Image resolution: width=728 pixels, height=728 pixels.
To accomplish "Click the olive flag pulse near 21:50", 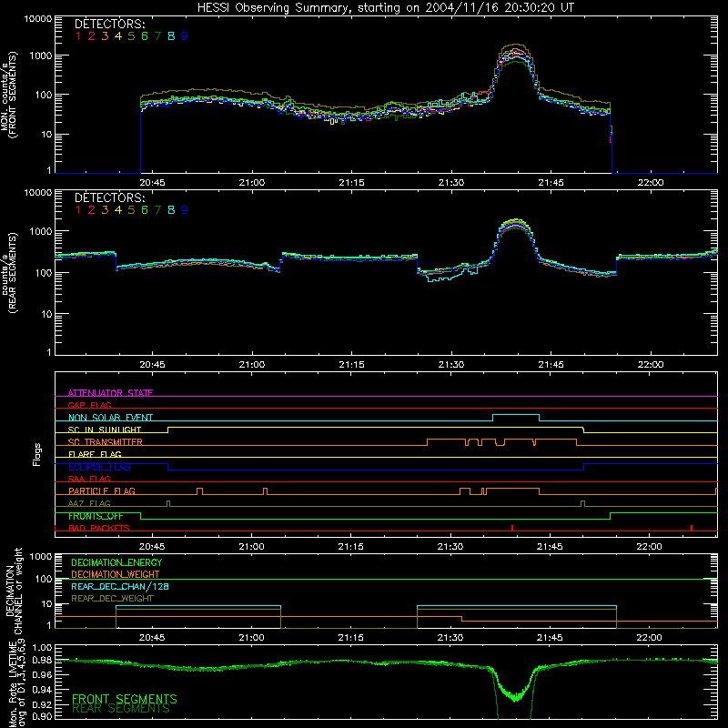I will (x=582, y=503).
